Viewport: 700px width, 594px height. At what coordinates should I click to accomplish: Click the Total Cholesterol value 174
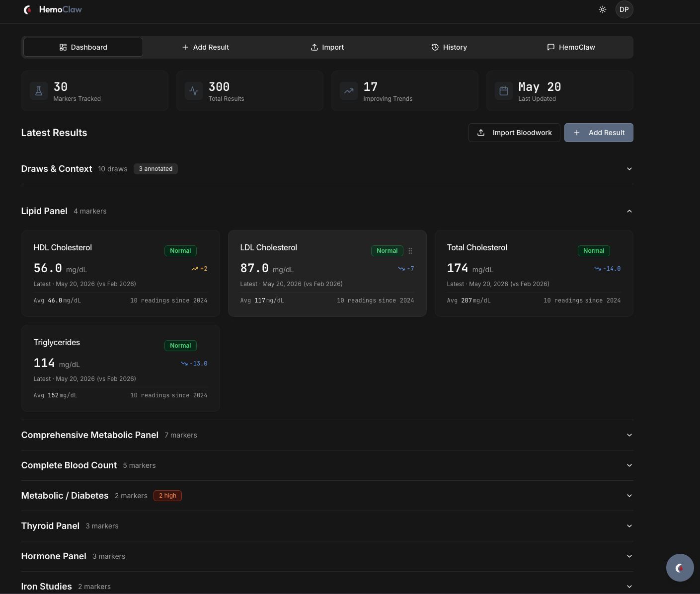pyautogui.click(x=458, y=268)
